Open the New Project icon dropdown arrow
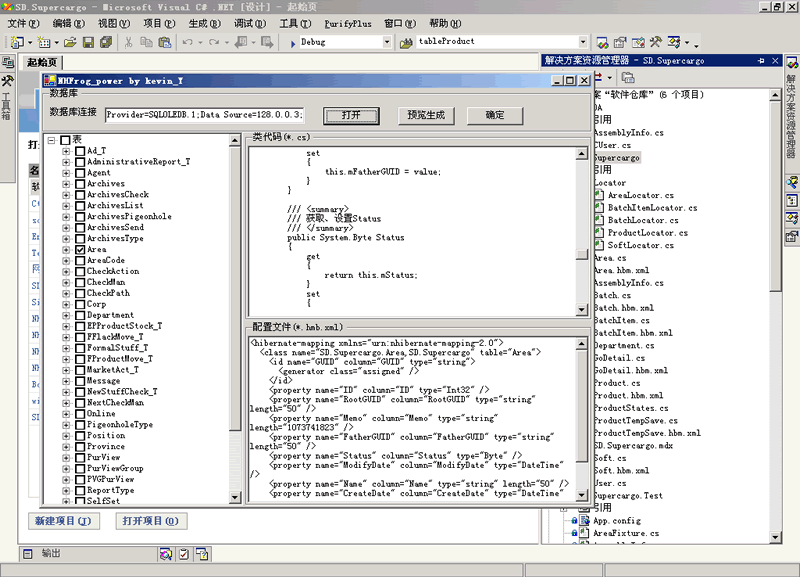 [30, 42]
